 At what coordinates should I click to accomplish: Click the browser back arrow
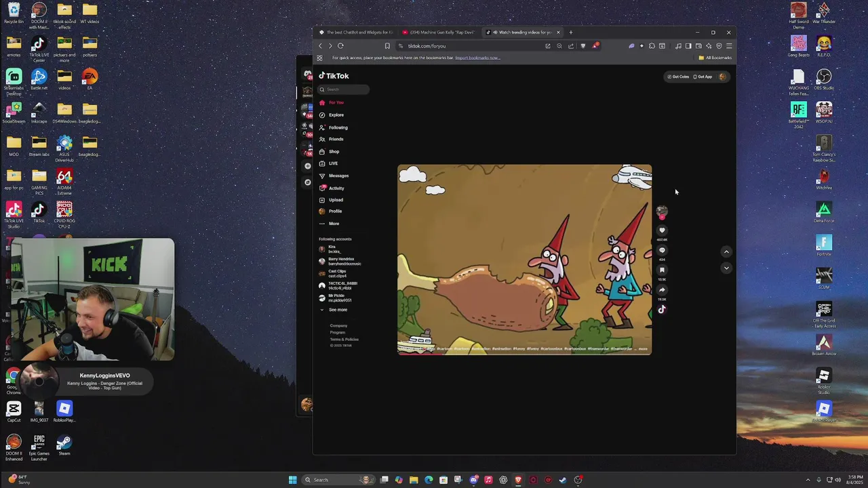click(321, 46)
